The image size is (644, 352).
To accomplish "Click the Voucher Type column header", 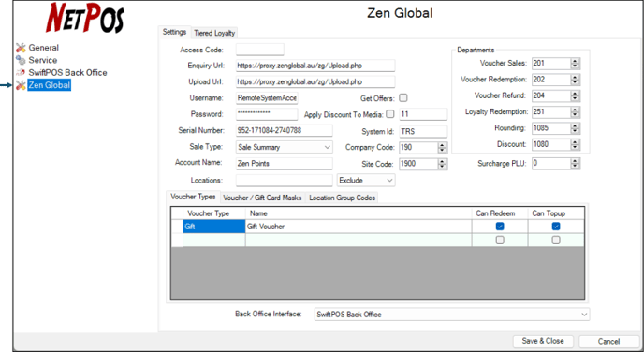I will pyautogui.click(x=214, y=213).
